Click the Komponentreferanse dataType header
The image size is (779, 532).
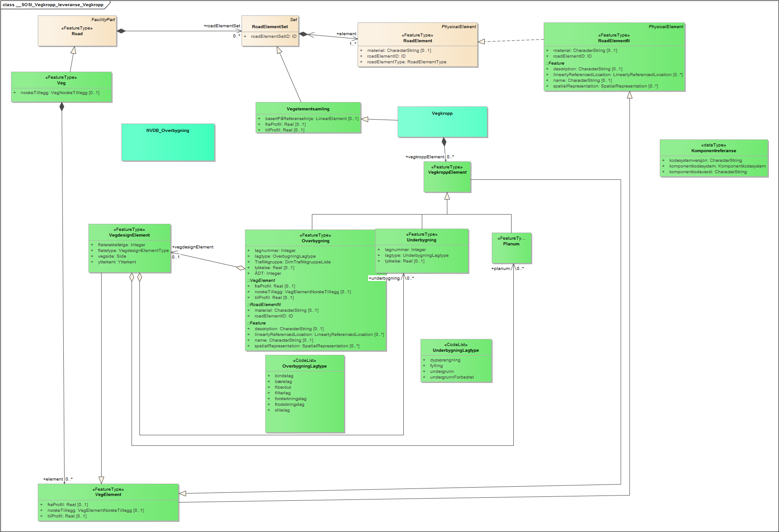(x=713, y=148)
